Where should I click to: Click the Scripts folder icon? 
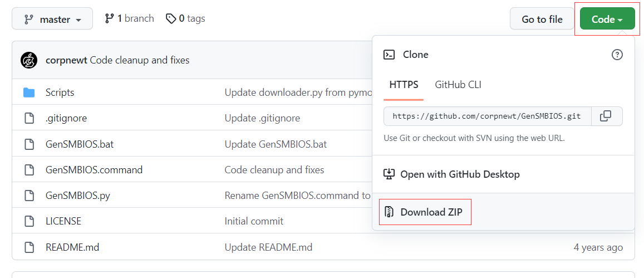pyautogui.click(x=29, y=92)
